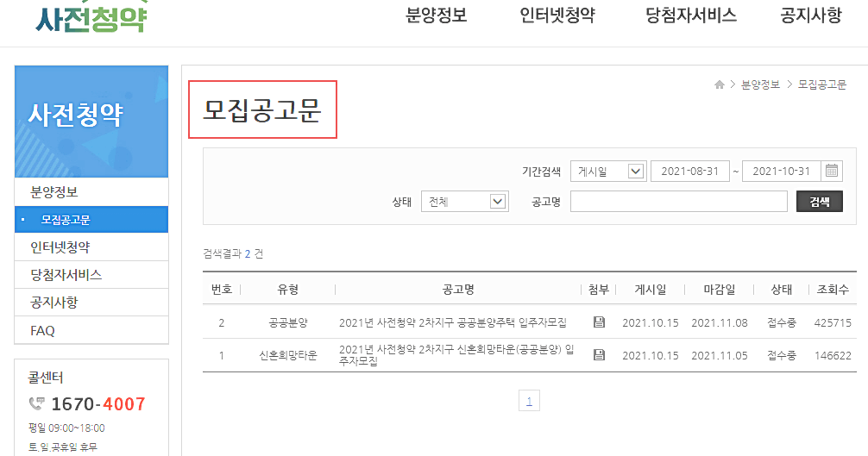The height and width of the screenshot is (456, 868).
Task: Click the call center number 1670-4007
Action: [98, 404]
